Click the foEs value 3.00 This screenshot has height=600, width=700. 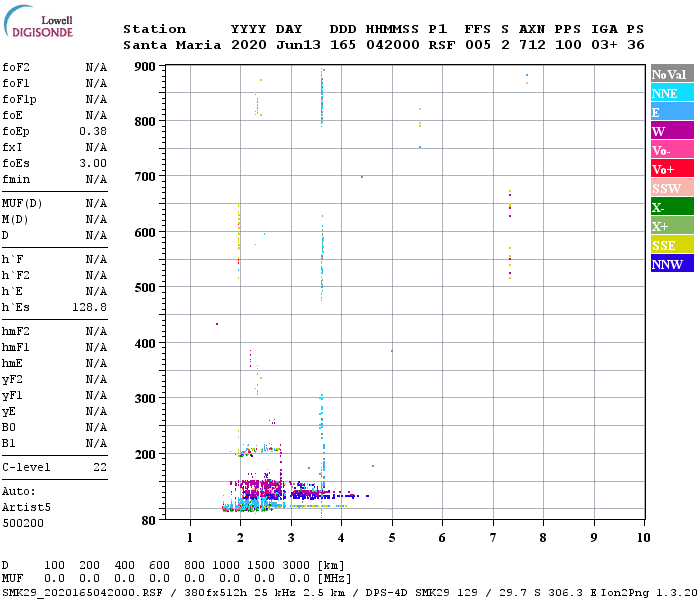click(x=93, y=163)
